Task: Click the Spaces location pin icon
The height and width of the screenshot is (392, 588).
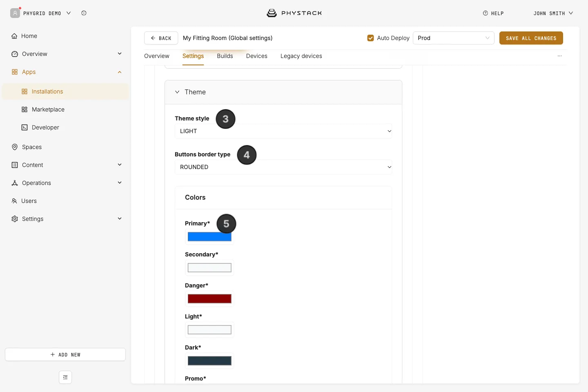Action: coord(15,147)
